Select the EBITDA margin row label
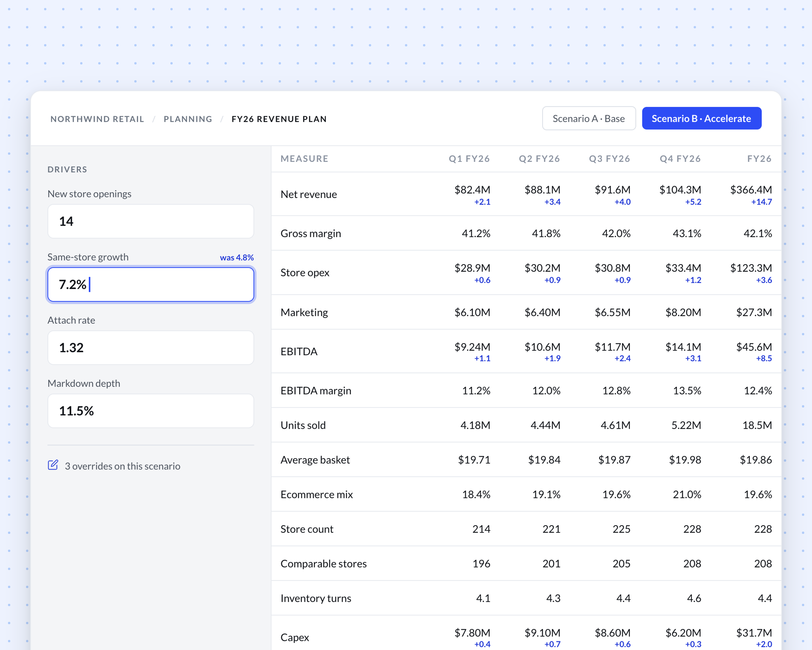The width and height of the screenshot is (812, 650). click(316, 391)
